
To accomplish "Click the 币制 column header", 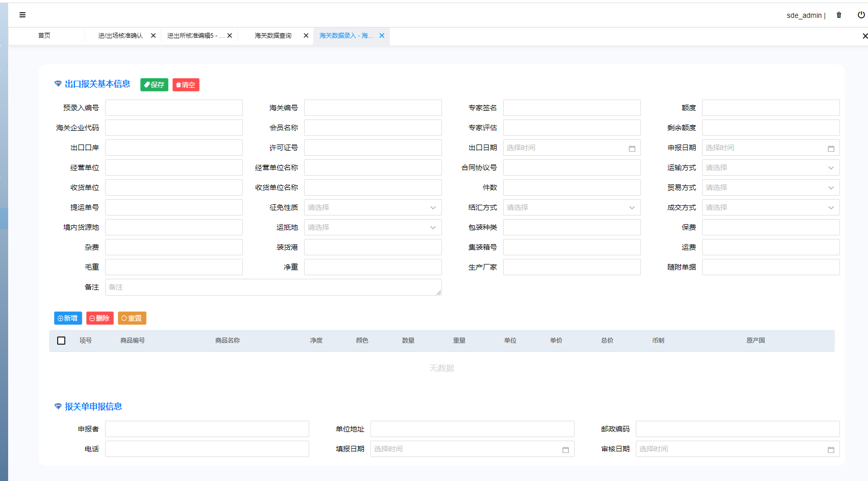I will coord(658,341).
